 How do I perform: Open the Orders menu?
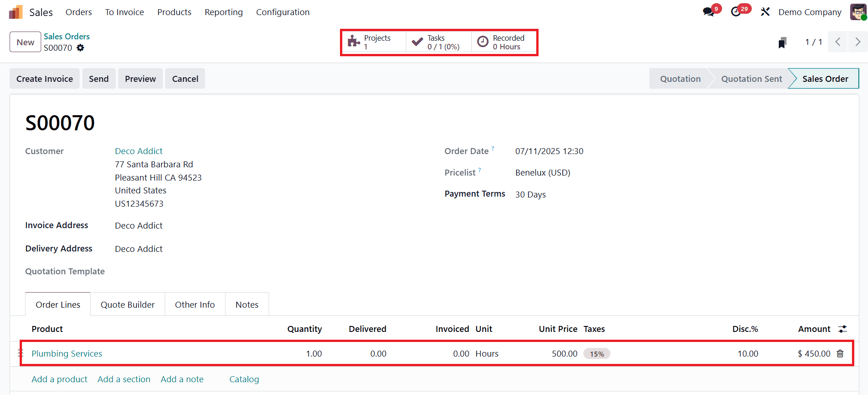79,12
